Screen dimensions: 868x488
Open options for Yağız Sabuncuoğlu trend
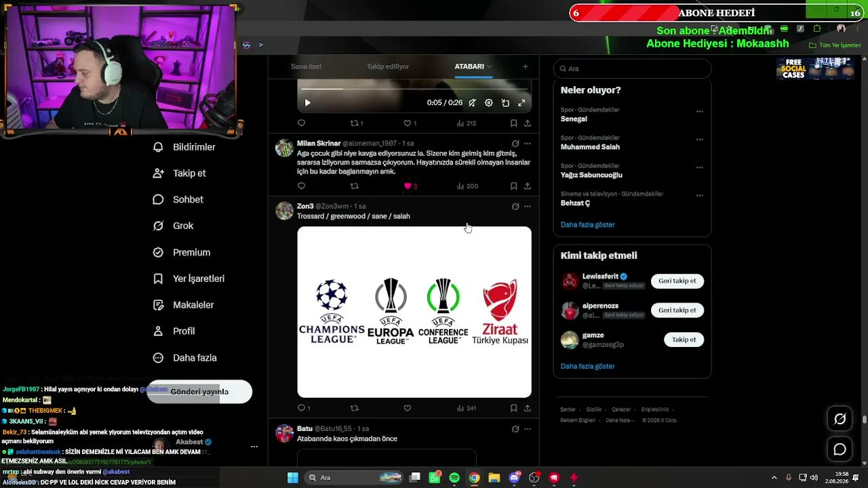(699, 167)
